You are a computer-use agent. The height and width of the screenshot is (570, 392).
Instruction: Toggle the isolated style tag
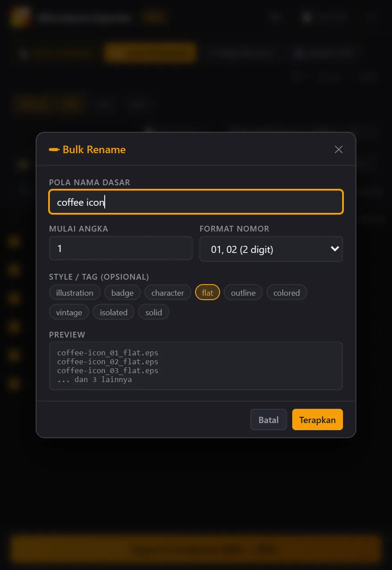(x=114, y=312)
